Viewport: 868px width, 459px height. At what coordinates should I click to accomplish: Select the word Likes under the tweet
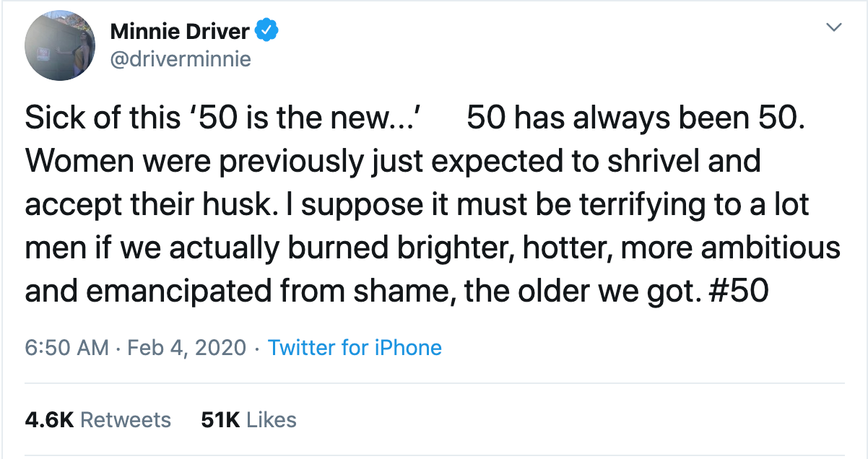pyautogui.click(x=272, y=420)
